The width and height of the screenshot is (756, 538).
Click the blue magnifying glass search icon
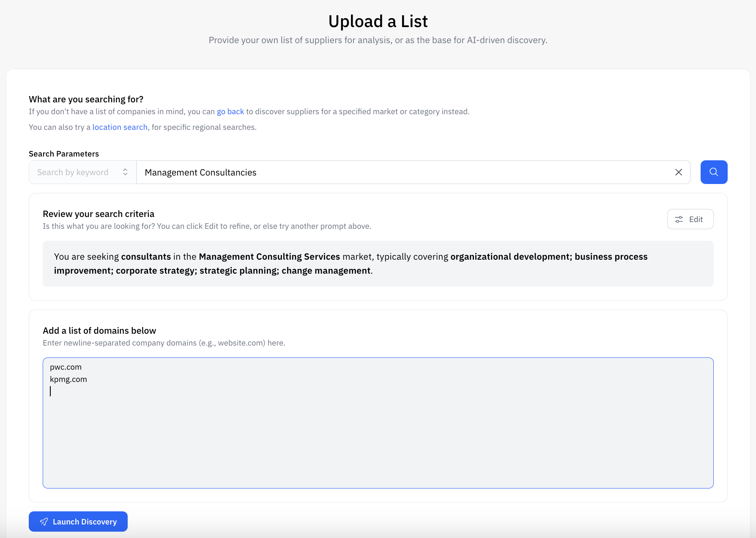[714, 172]
